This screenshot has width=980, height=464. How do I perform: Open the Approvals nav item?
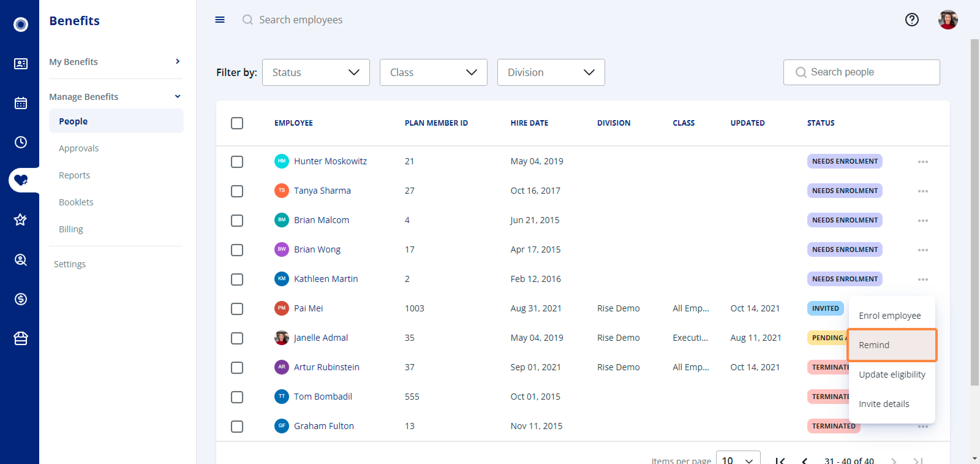(79, 148)
